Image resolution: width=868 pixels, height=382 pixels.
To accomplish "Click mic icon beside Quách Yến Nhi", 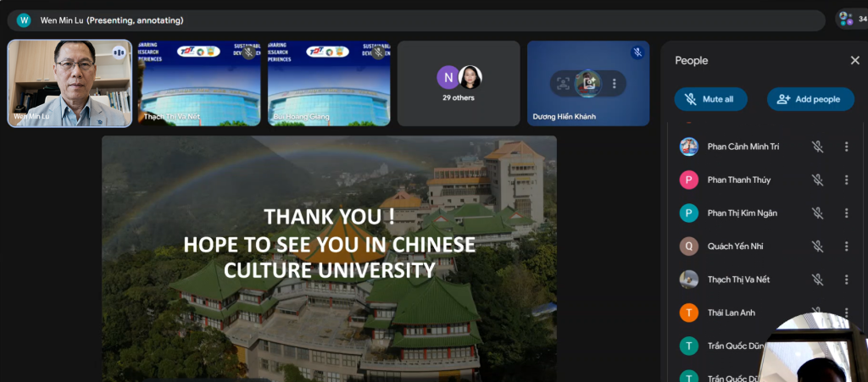I will pyautogui.click(x=817, y=246).
